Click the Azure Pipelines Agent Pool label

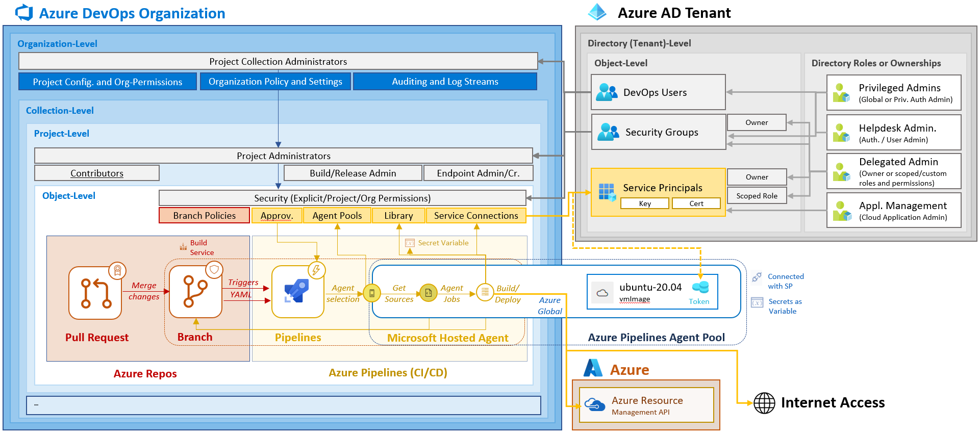click(x=656, y=337)
